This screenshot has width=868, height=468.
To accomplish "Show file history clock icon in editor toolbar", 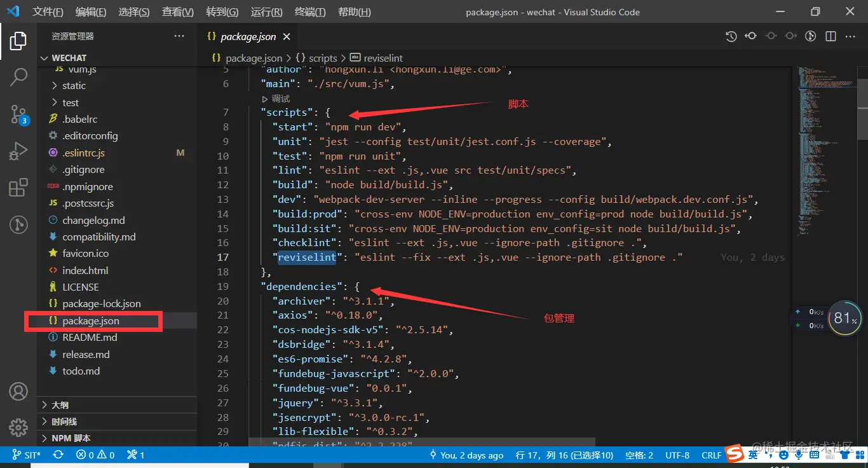I will point(731,36).
